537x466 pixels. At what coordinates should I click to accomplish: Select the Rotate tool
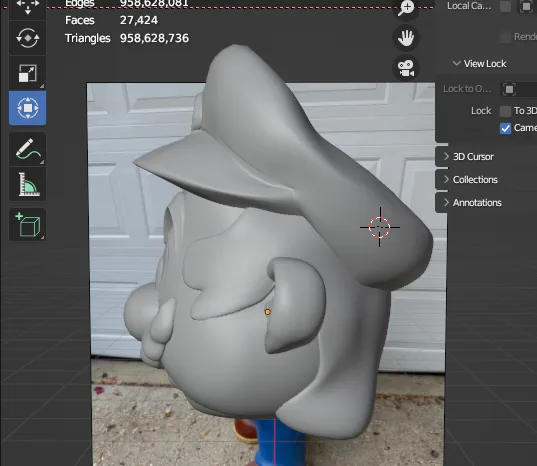pyautogui.click(x=27, y=38)
